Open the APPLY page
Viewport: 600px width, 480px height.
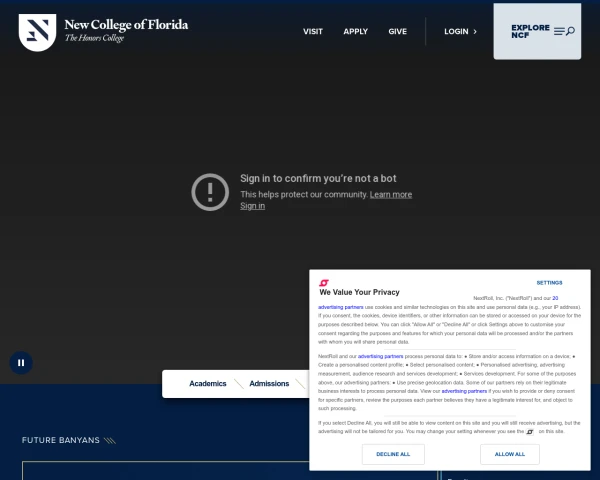[x=355, y=32]
